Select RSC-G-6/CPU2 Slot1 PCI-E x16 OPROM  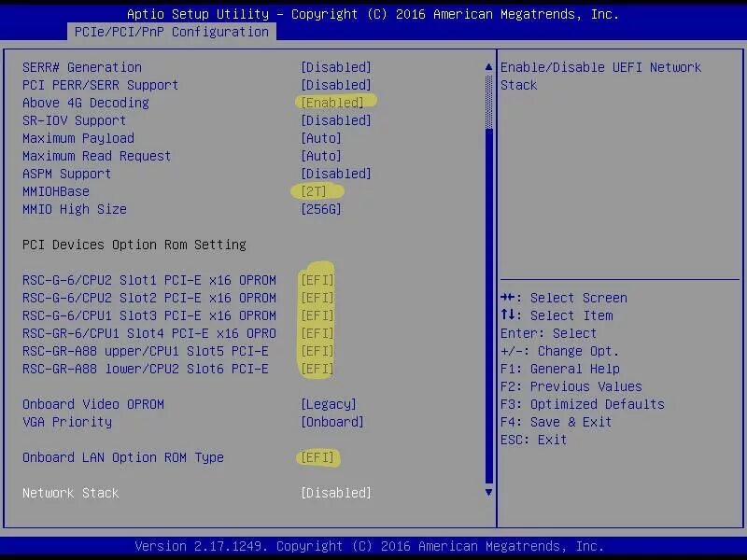(149, 280)
